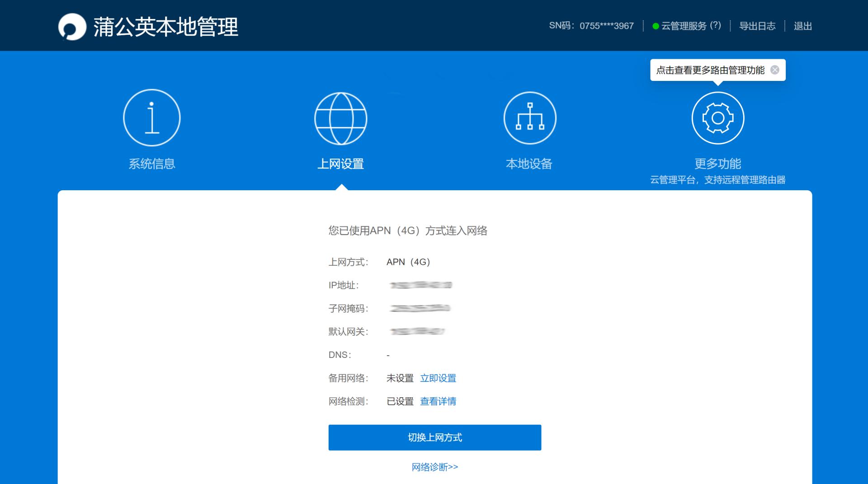Select the globe icon for 上网设置
The height and width of the screenshot is (484, 868).
(x=341, y=117)
